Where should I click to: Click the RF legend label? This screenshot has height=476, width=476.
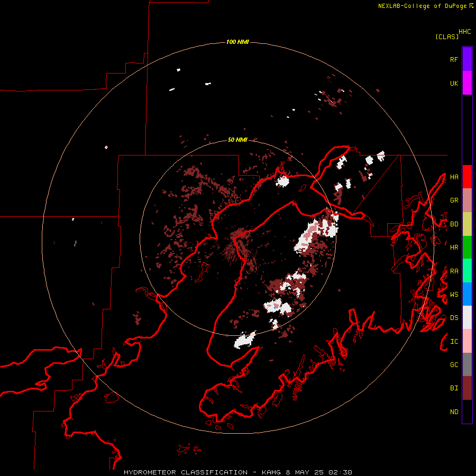[454, 59]
